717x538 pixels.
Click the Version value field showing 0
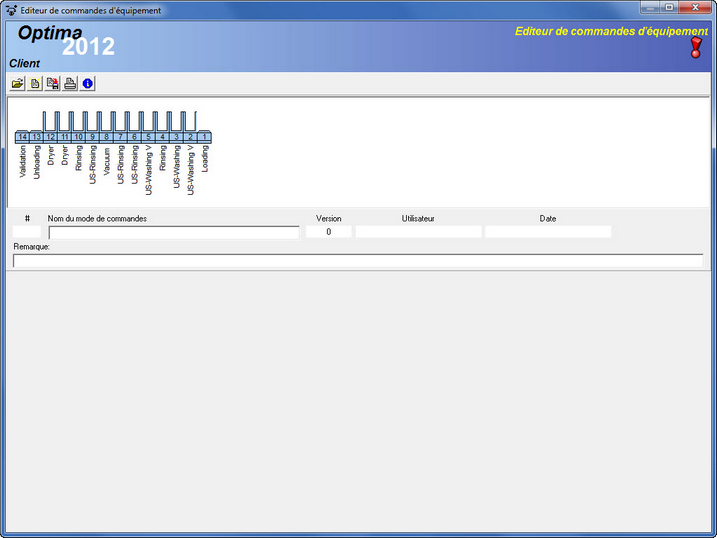(x=329, y=232)
